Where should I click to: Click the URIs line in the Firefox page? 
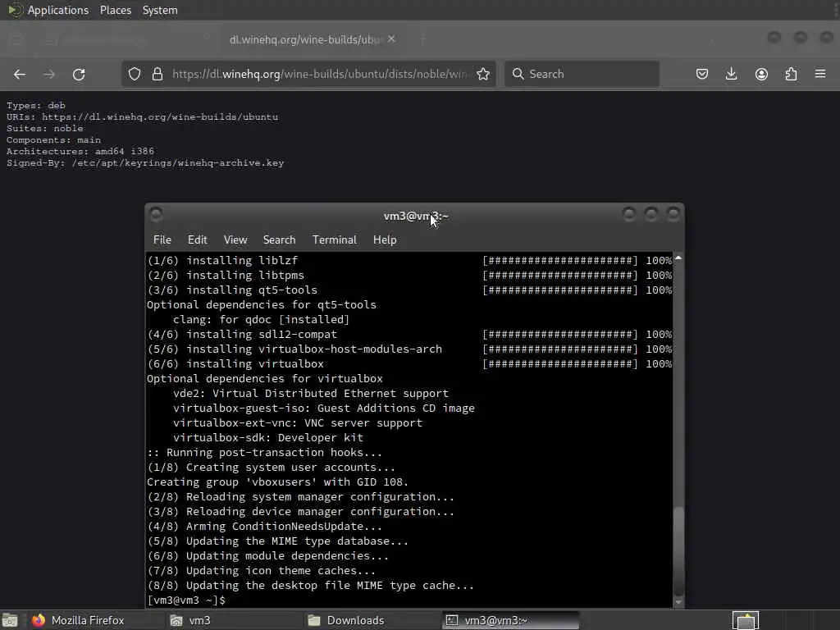(x=143, y=116)
